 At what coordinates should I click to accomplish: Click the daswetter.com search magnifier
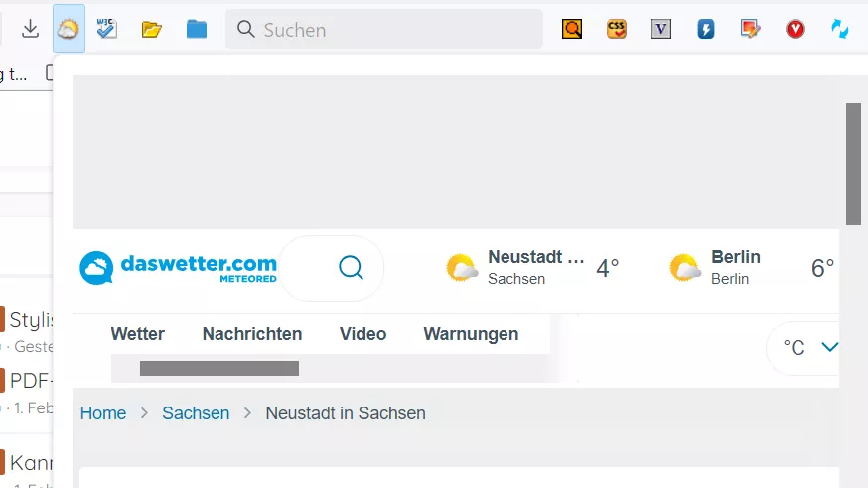click(351, 268)
